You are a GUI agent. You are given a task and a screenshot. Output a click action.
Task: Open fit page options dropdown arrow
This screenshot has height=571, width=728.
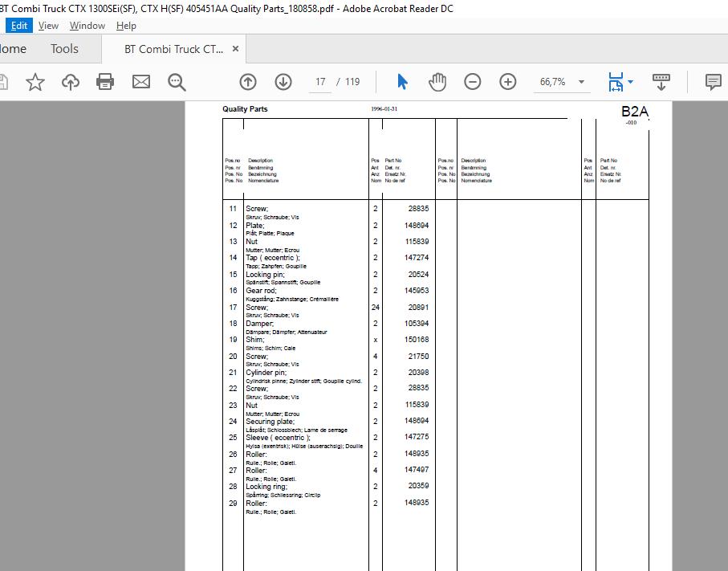631,82
